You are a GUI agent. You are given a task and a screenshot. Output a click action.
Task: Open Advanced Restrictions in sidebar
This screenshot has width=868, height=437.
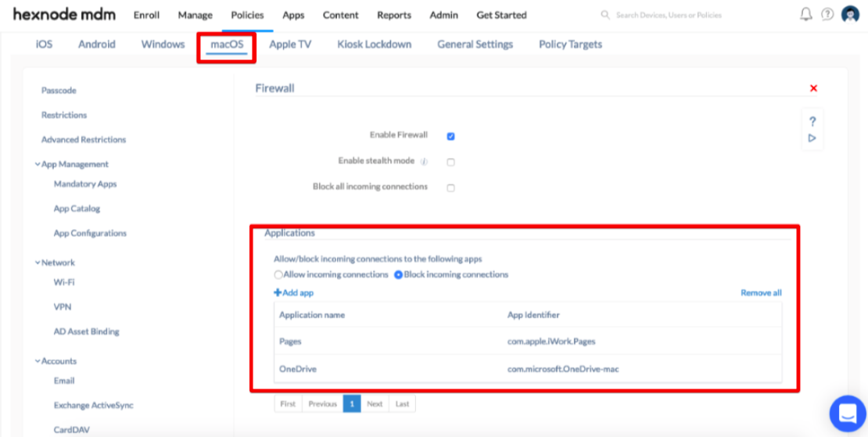point(84,140)
